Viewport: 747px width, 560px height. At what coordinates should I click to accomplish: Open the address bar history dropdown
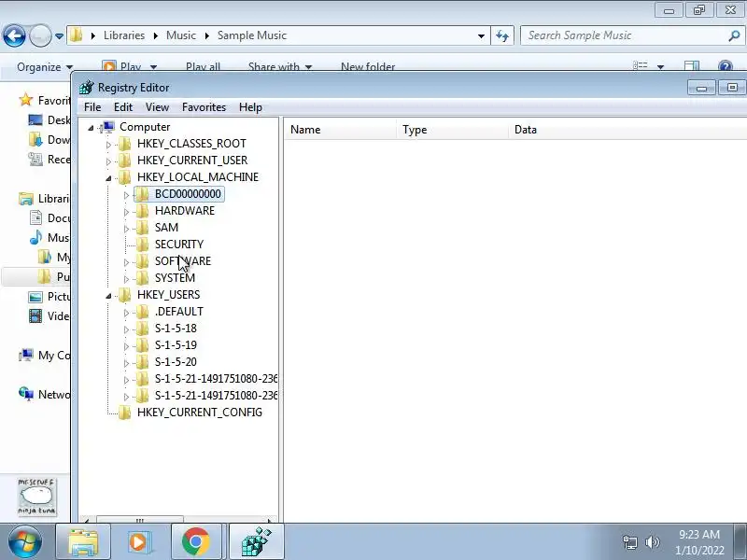pyautogui.click(x=481, y=35)
